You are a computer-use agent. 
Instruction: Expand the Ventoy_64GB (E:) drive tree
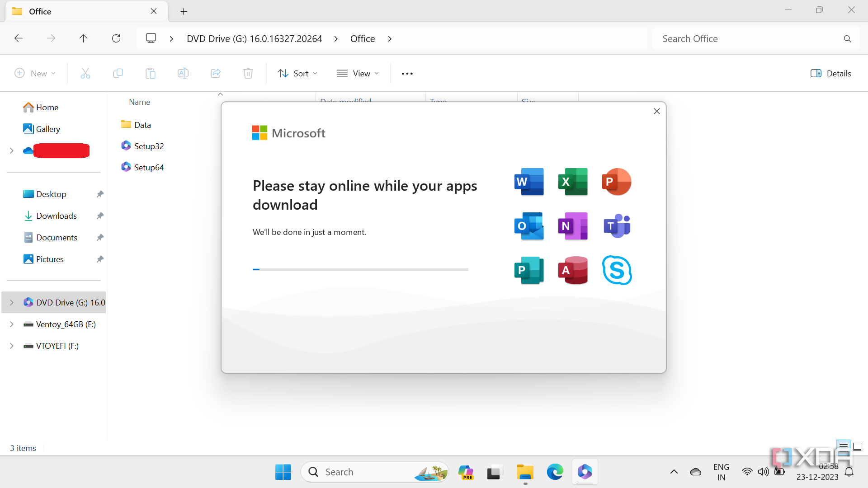click(x=12, y=324)
